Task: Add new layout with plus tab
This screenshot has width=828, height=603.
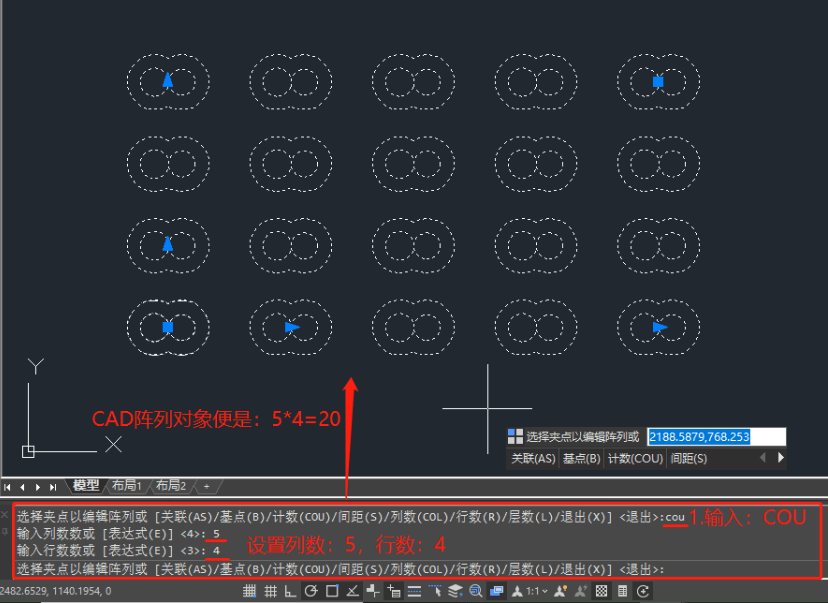Action: click(206, 486)
